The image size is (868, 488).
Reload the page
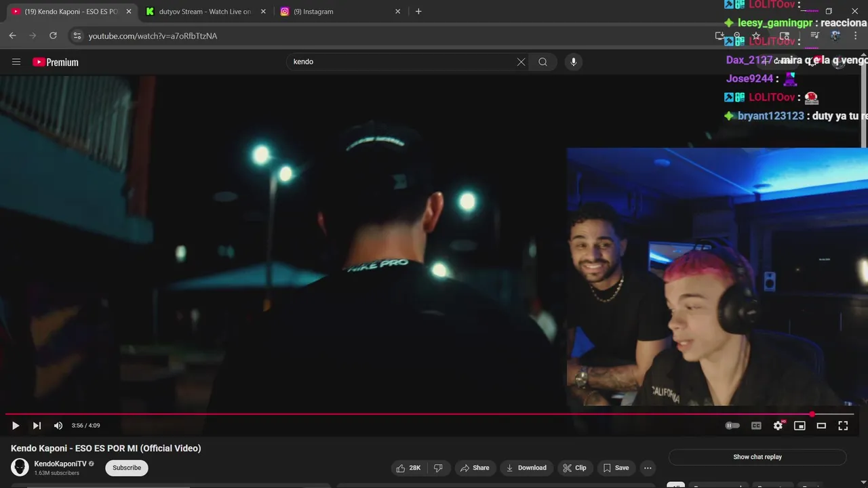pos(53,36)
